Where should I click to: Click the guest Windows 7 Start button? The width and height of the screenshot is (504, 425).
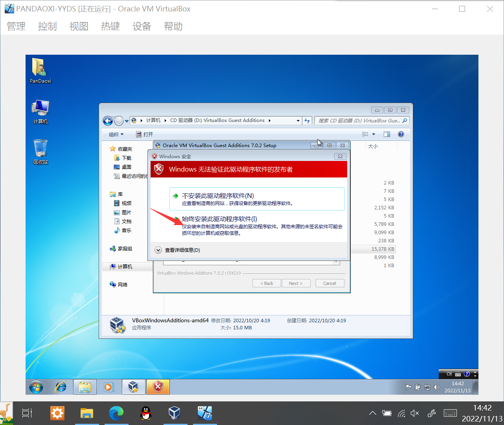click(36, 387)
